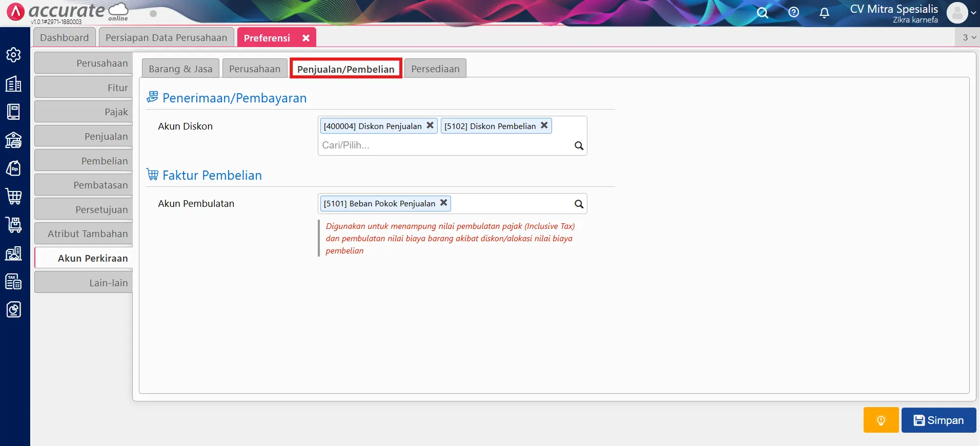This screenshot has width=980, height=446.
Task: Remove the Diskon Penjualan account tag
Action: coord(430,125)
